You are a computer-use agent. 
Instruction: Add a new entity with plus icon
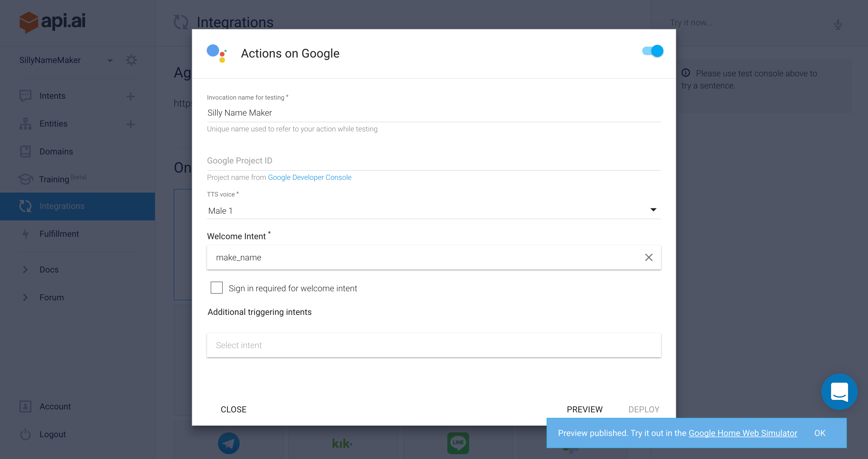click(131, 124)
